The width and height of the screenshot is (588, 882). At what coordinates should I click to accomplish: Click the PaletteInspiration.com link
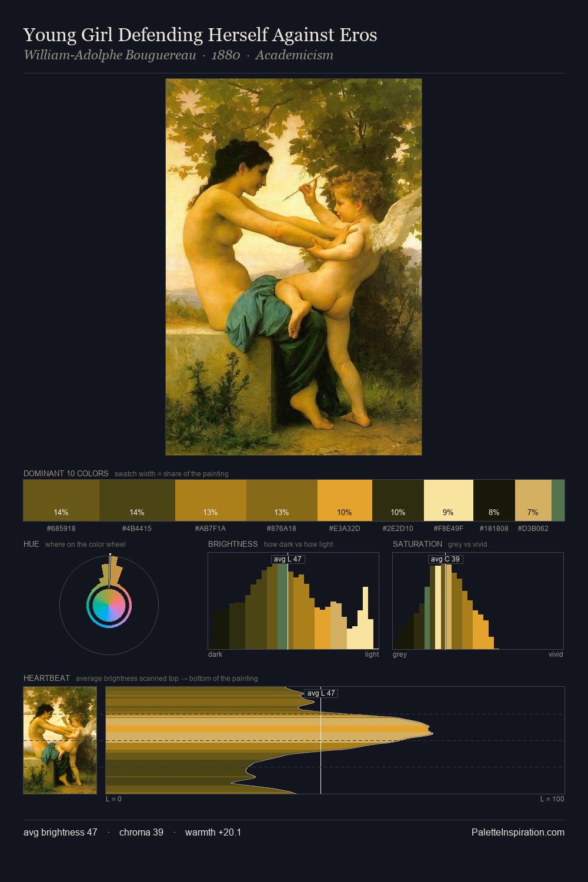[x=518, y=832]
